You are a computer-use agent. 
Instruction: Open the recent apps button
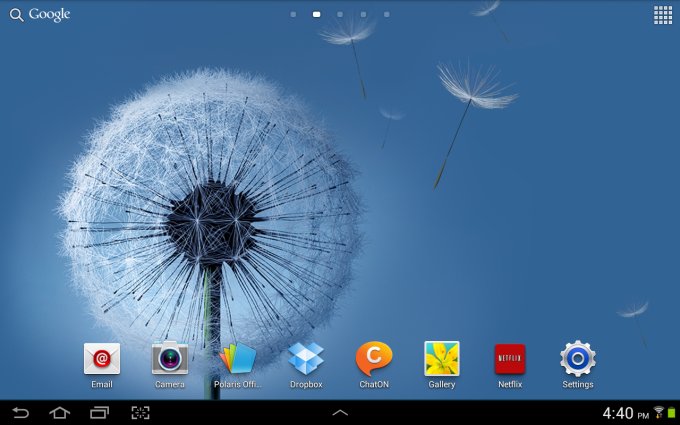point(99,412)
